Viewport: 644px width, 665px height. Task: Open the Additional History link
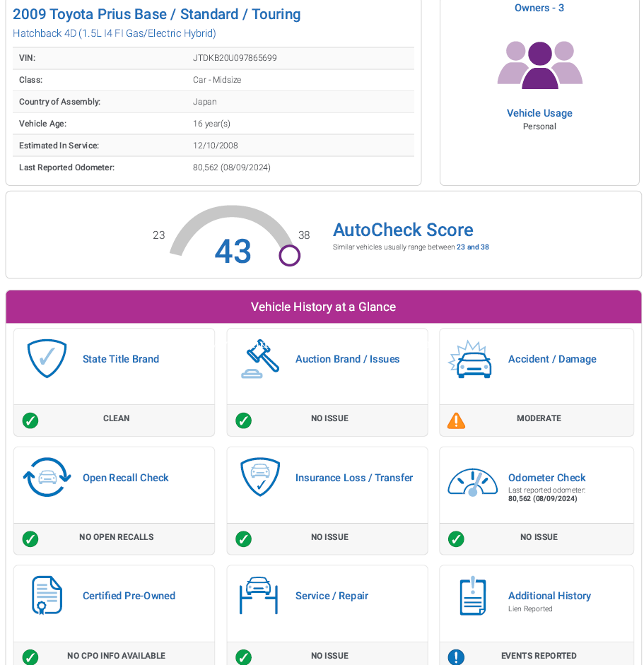pyautogui.click(x=549, y=596)
